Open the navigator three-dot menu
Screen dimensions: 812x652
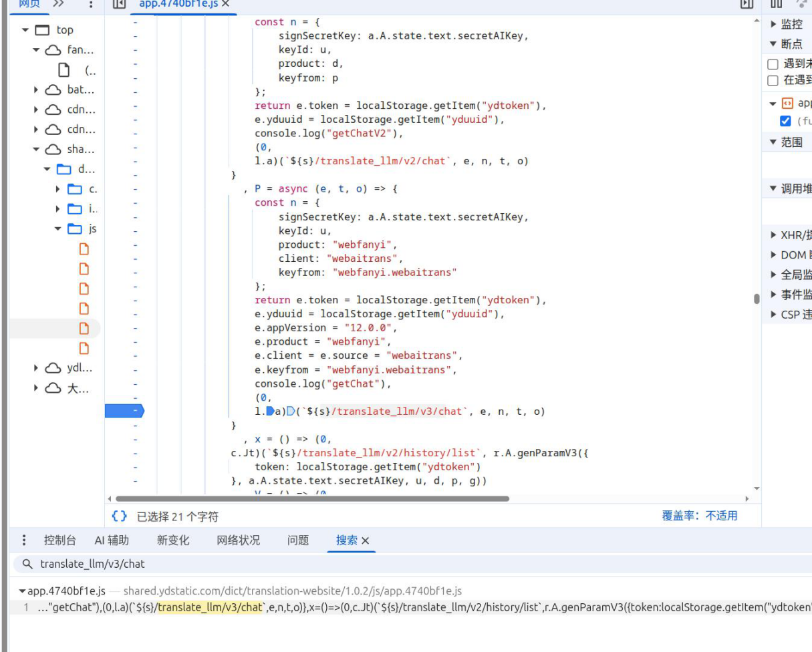pos(91,3)
